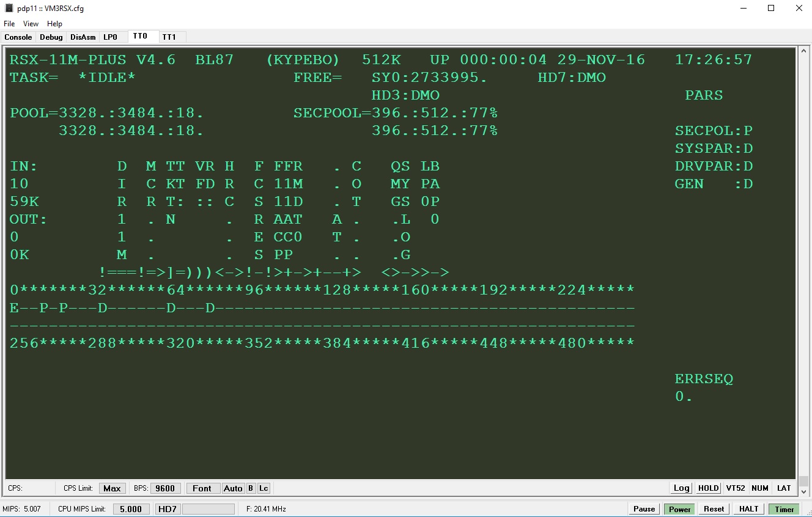
Task: Pause the emulator
Action: tap(644, 509)
